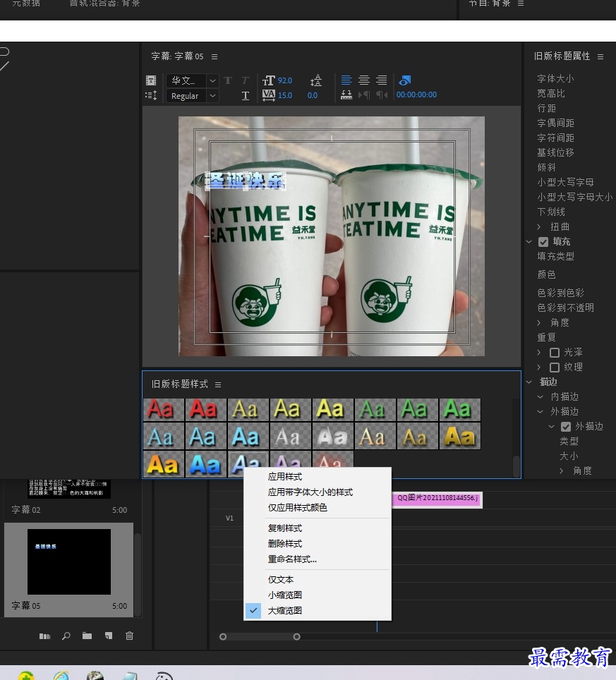This screenshot has width=616, height=680.
Task: Click the new item icon in the project panel
Action: 109,636
